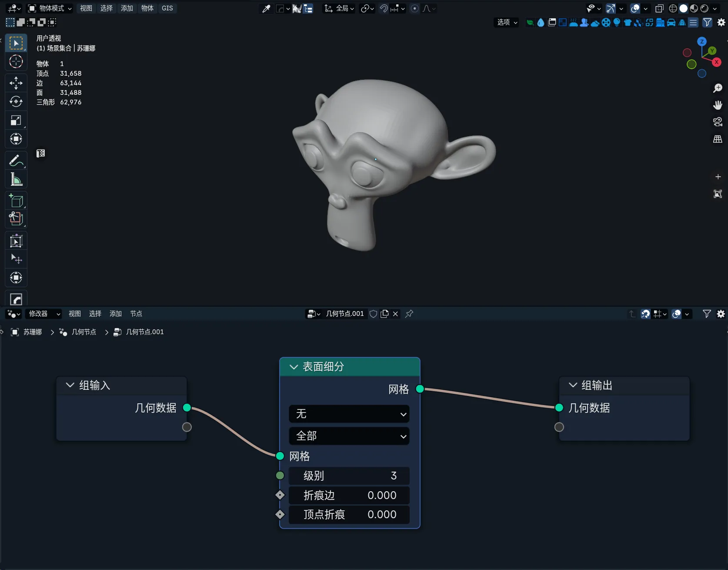Collapse the 组输入 node
This screenshot has width=728, height=570.
point(70,385)
